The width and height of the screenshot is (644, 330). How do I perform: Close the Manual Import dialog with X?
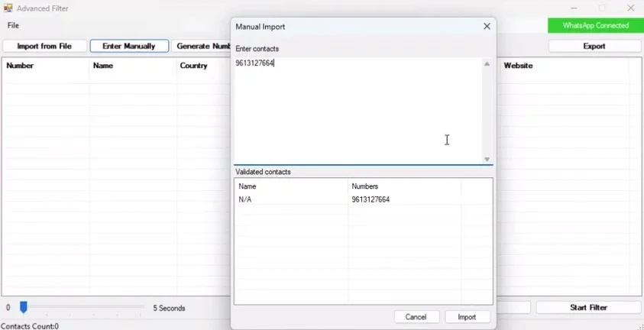[487, 26]
